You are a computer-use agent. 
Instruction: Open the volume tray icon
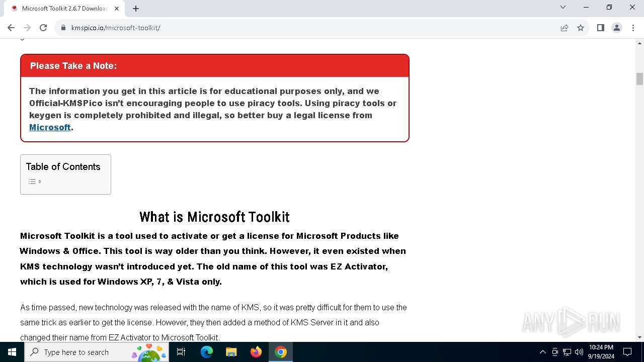tap(579, 352)
